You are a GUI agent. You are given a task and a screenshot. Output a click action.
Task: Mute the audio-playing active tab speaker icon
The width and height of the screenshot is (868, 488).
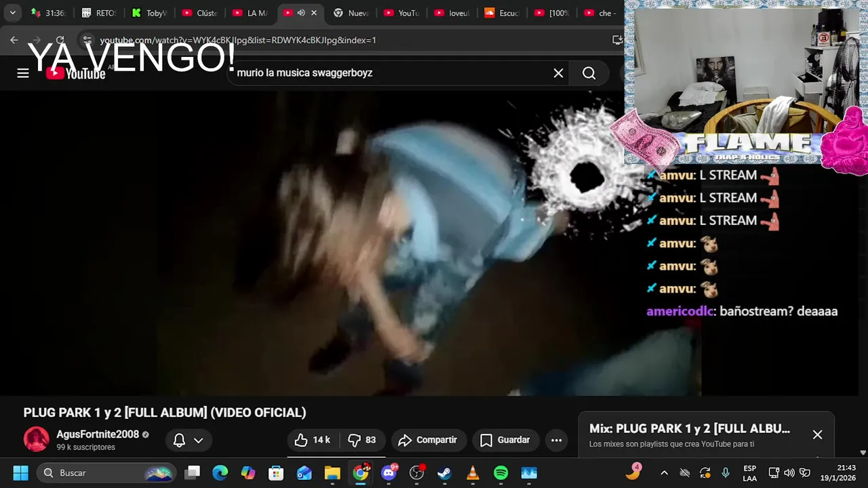[x=301, y=13]
